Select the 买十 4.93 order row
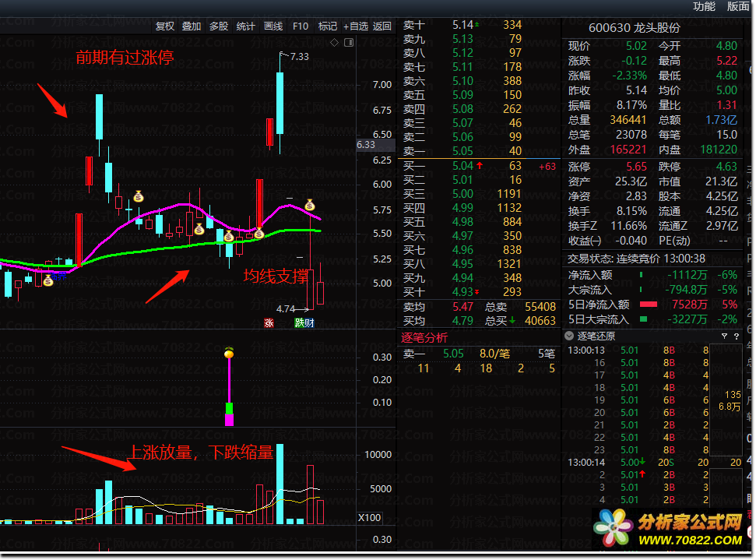The height and width of the screenshot is (560, 756). 480,292
